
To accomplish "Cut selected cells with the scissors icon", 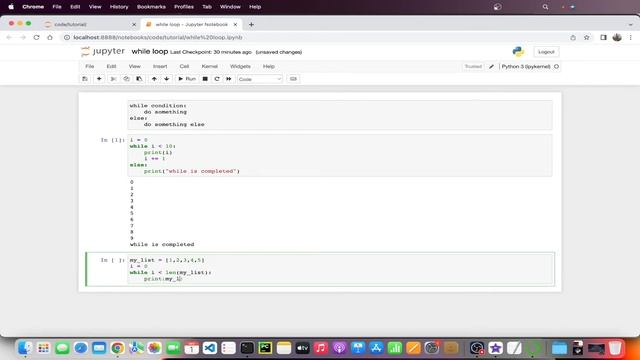I will [113, 79].
